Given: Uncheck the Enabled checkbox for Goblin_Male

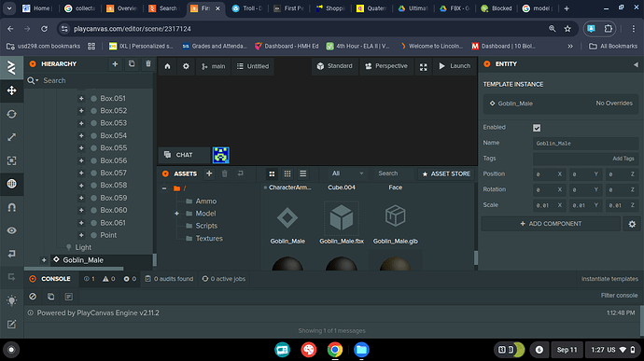Looking at the screenshot, I should pyautogui.click(x=537, y=128).
